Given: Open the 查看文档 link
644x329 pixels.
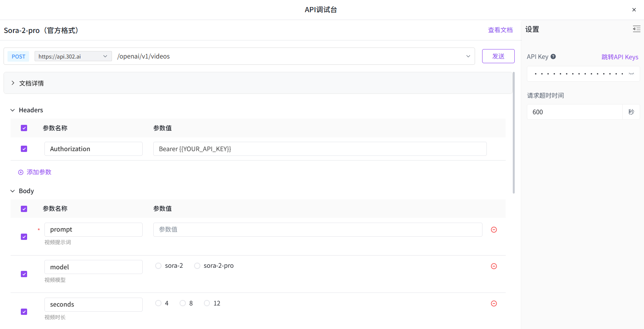Looking at the screenshot, I should click(500, 30).
